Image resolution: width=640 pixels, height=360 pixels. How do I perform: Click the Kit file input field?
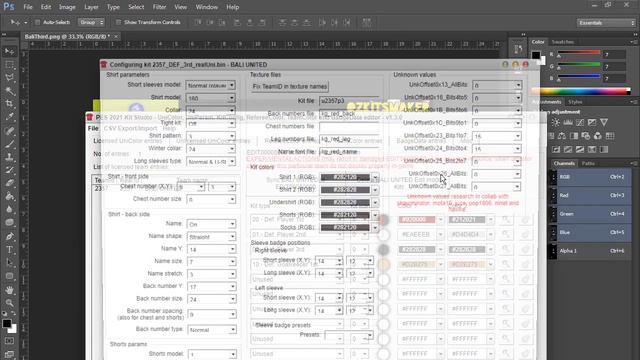(x=349, y=101)
